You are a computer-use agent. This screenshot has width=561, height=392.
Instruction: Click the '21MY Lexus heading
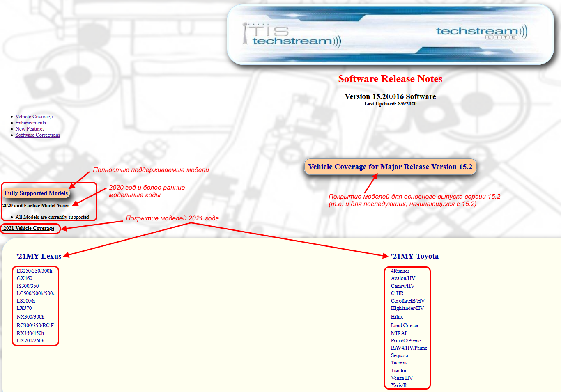(x=39, y=256)
